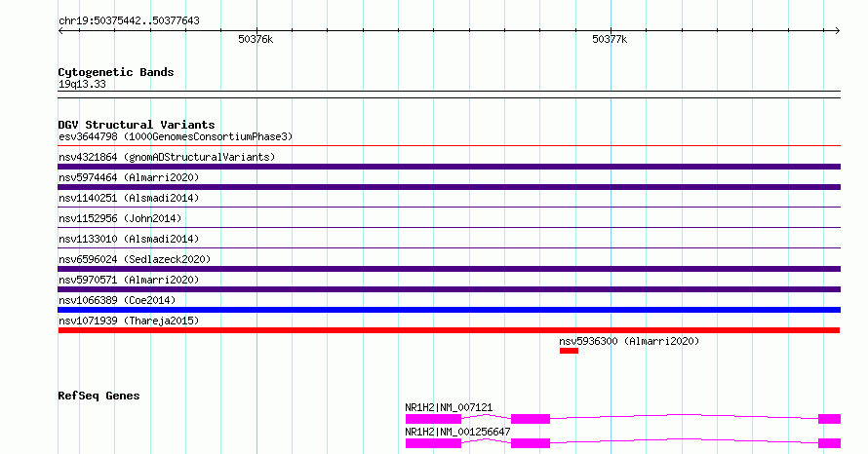Click the Cytogenetic Bands track heading
Viewport: 868px width, 454px height.
pos(116,72)
